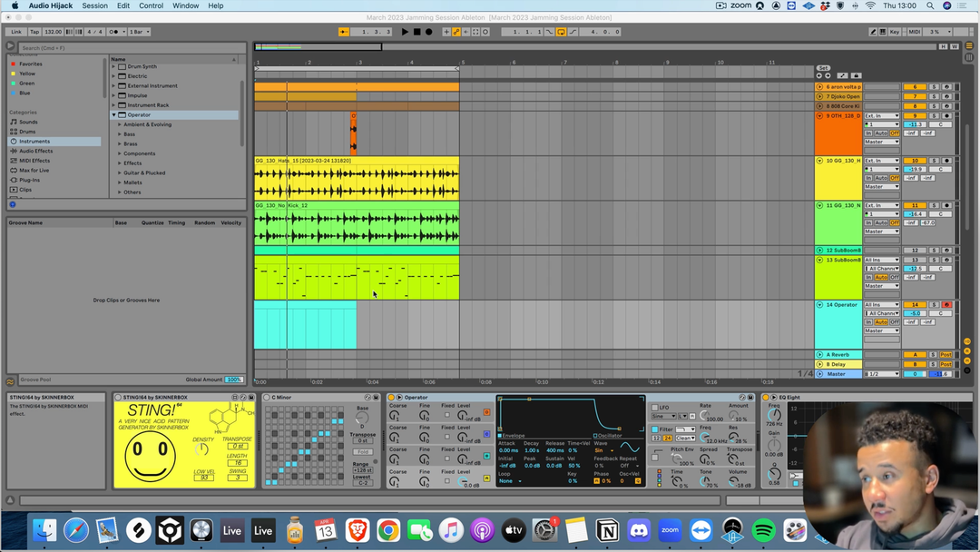
Task: Disarm recording on 14 Operator track
Action: coord(946,305)
